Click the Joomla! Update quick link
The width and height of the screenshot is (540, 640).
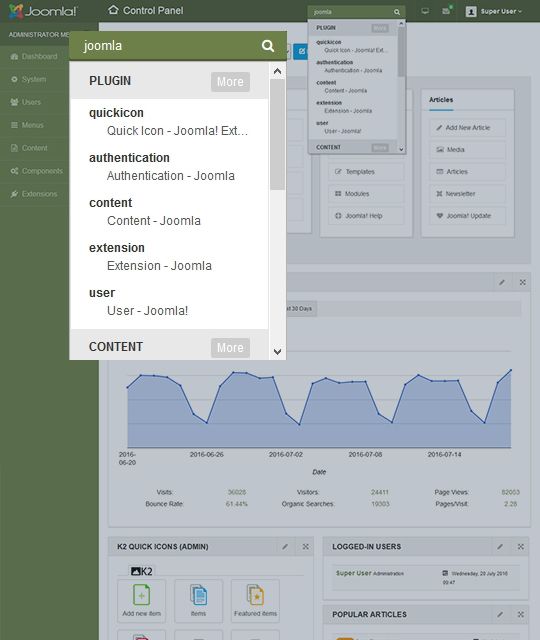467,216
